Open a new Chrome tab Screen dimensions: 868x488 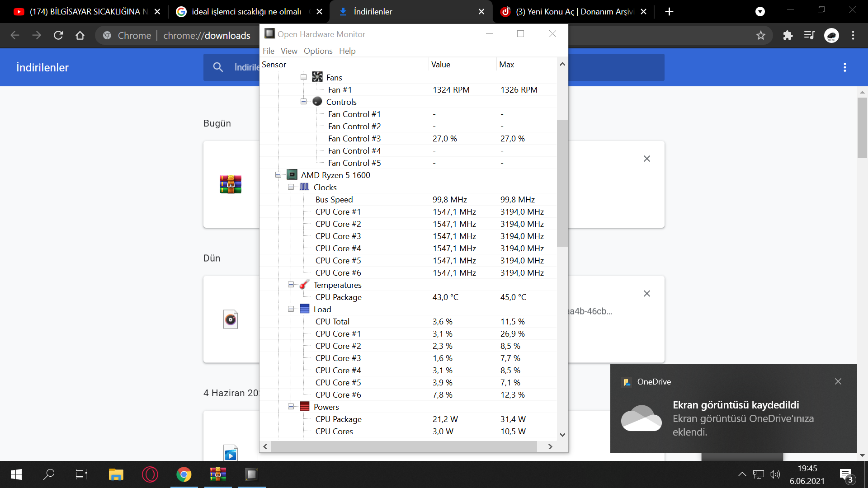(670, 12)
